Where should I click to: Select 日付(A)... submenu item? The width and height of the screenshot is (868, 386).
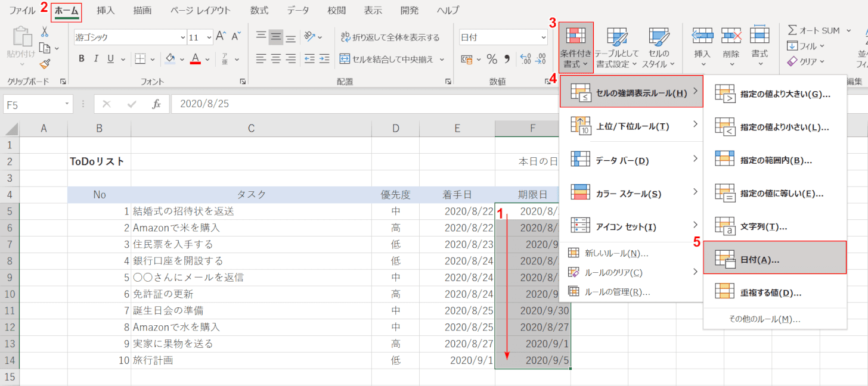(x=775, y=257)
